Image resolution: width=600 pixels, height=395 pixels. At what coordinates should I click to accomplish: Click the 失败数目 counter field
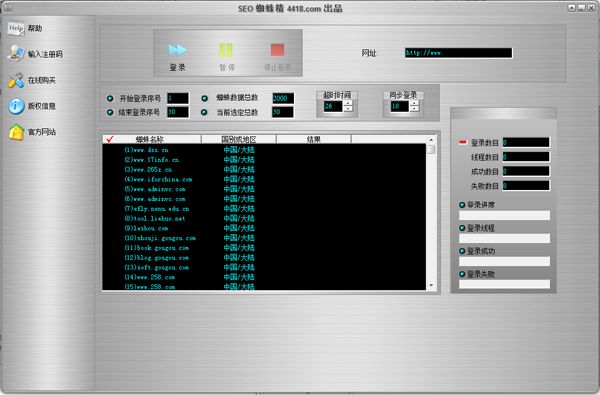[526, 186]
